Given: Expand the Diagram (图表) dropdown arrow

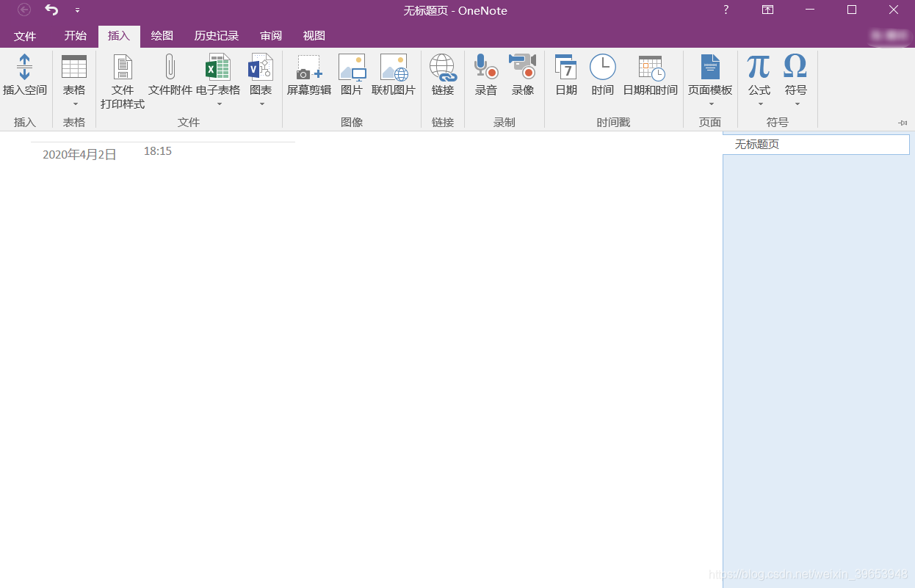Looking at the screenshot, I should 261,104.
